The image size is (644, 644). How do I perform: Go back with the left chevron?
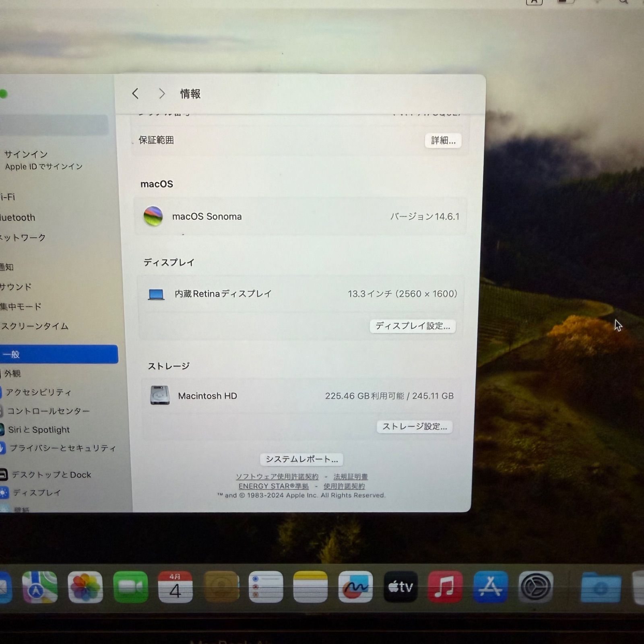[135, 94]
